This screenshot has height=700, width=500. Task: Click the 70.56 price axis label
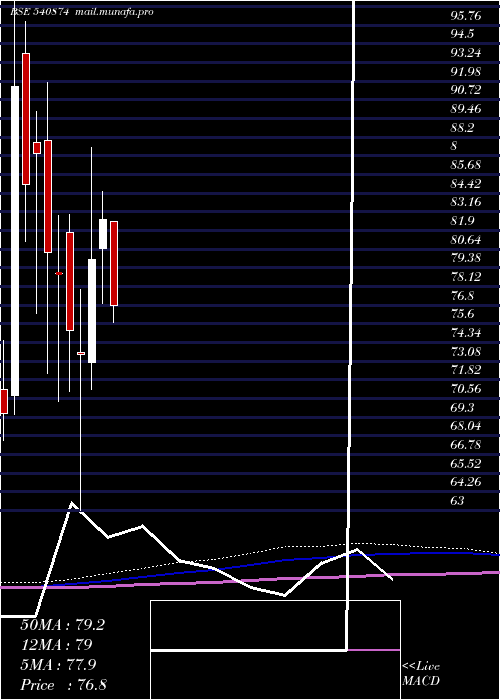tap(466, 389)
